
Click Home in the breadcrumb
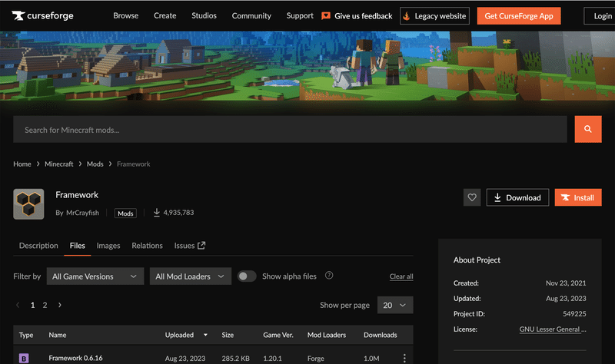22,164
